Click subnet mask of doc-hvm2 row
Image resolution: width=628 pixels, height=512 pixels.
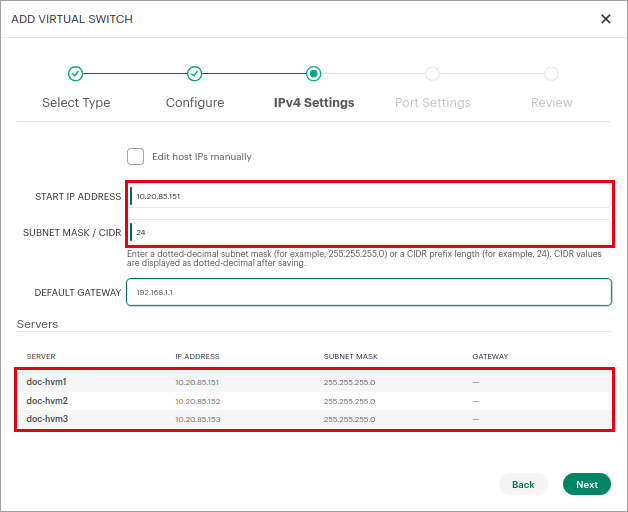(x=349, y=401)
